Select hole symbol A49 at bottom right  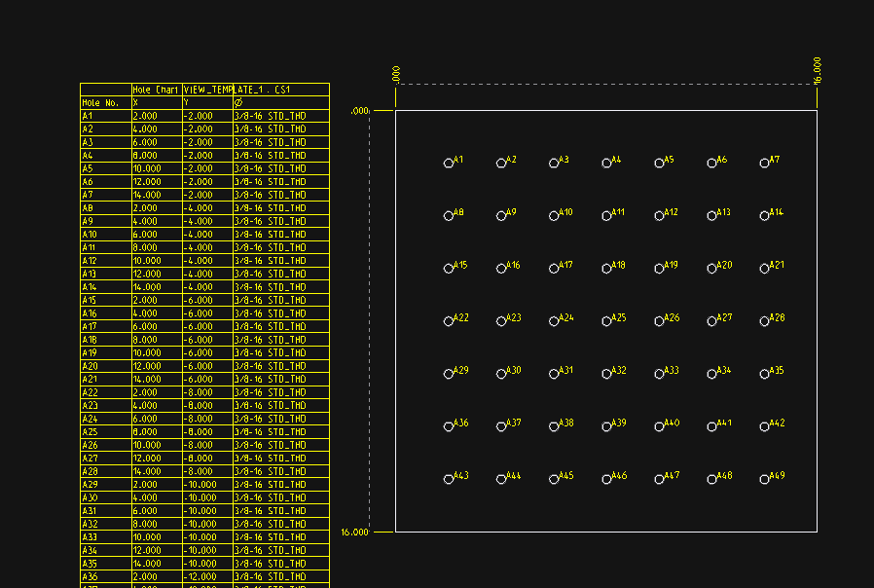[x=766, y=478]
